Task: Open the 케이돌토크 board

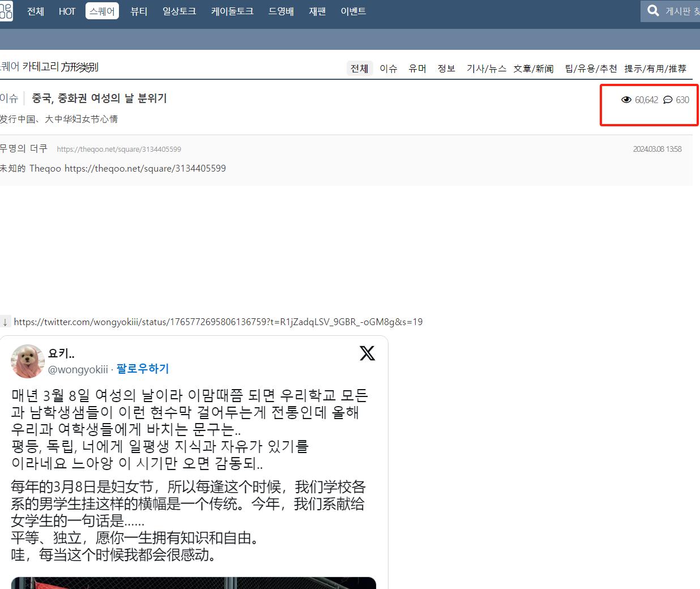Action: point(232,11)
